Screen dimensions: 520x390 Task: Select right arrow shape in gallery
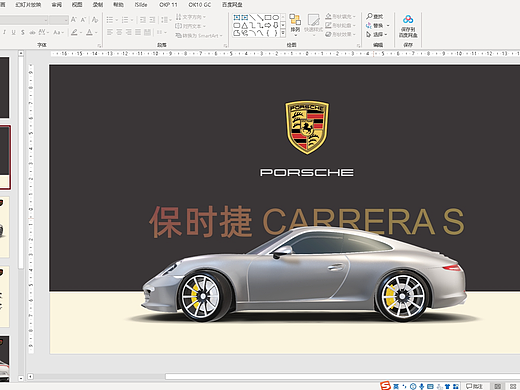268,25
